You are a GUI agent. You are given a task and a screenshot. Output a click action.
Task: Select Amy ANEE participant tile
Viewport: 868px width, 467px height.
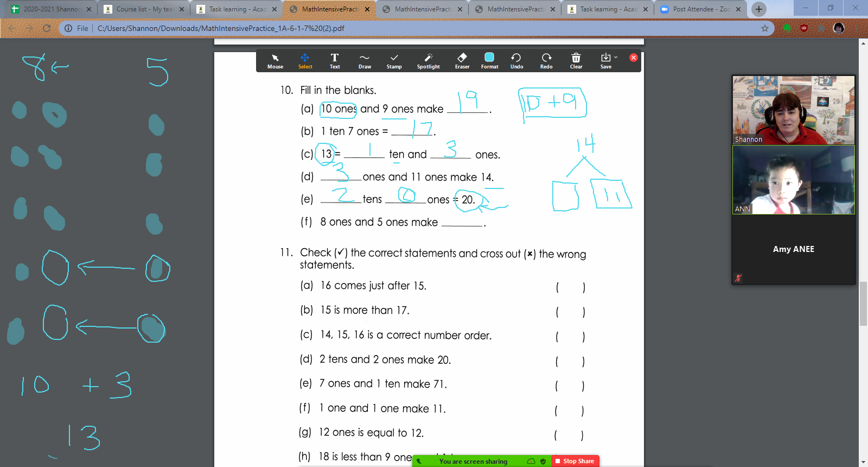click(x=794, y=249)
